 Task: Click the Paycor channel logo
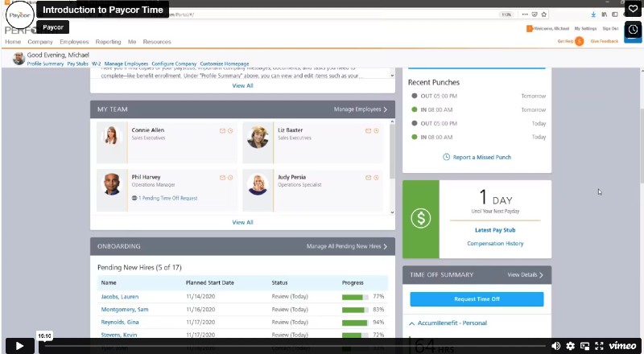19,15
